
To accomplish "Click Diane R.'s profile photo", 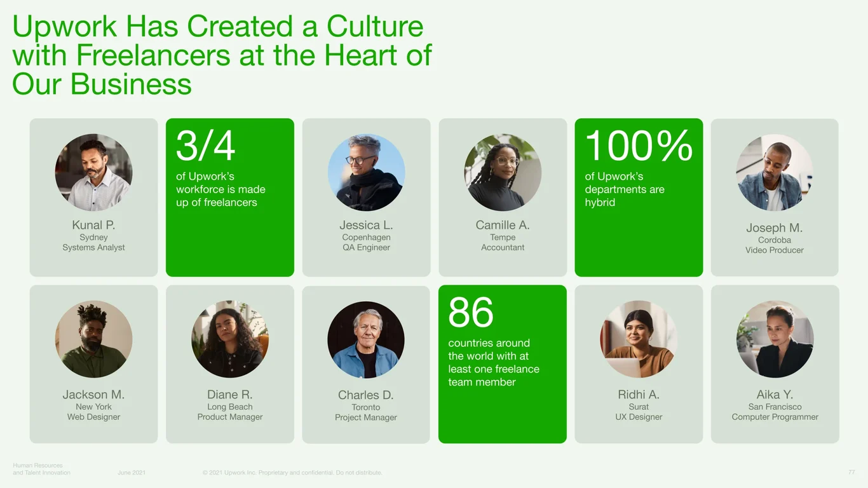I will point(230,339).
